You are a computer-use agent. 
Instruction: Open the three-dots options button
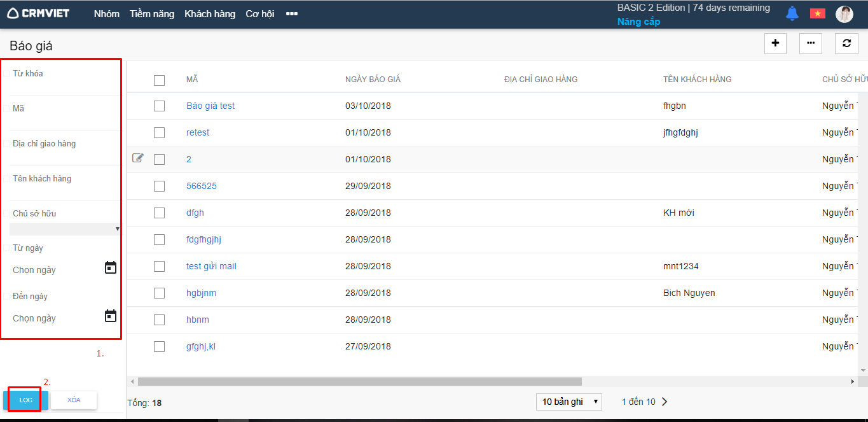810,43
